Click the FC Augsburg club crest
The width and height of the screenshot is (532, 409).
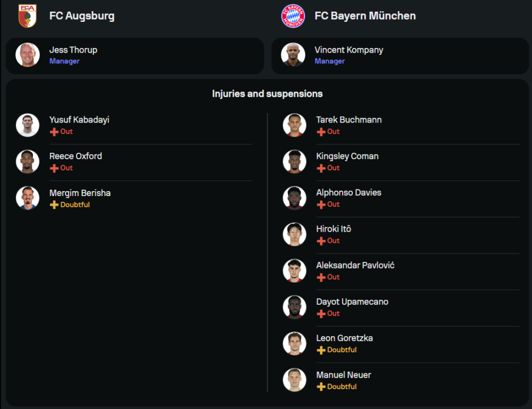(x=27, y=16)
